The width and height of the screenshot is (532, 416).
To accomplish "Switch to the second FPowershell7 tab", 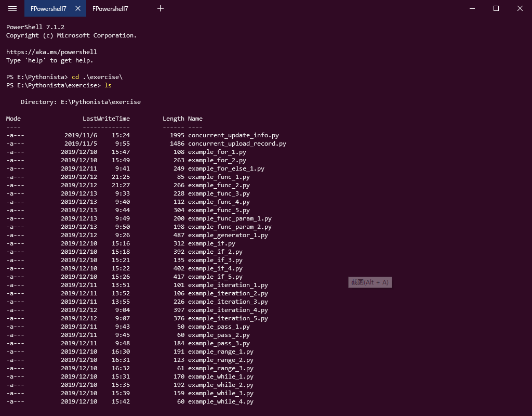I will [110, 9].
